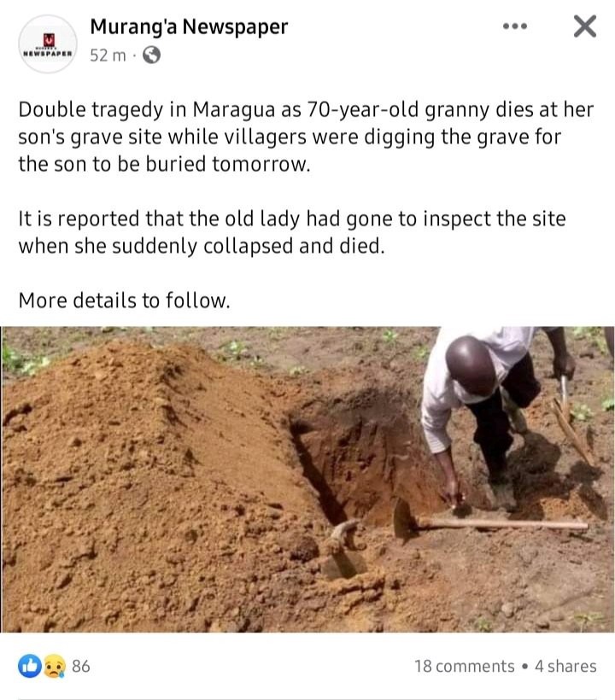Click the sad face reaction icon

[x=54, y=666]
